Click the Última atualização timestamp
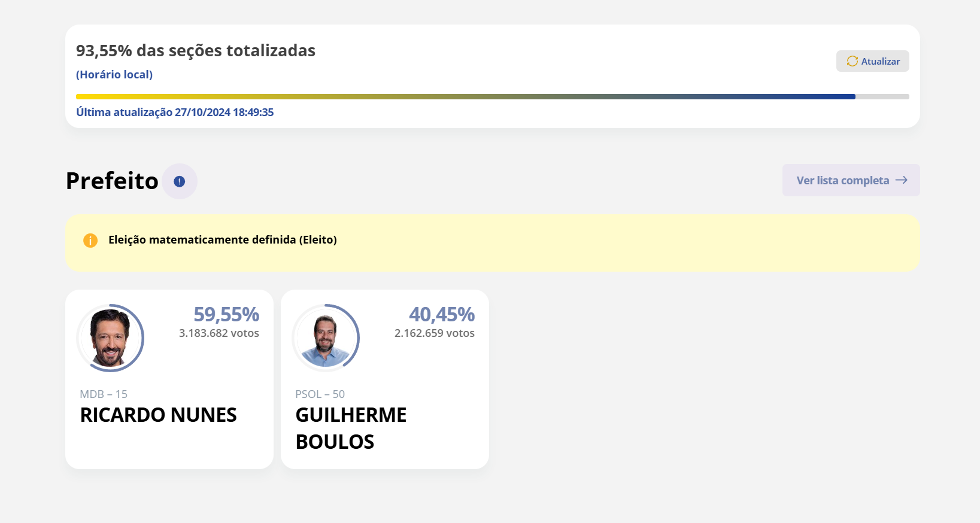 [175, 112]
